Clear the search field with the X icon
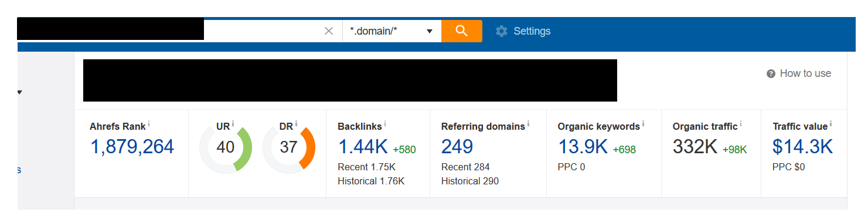Screen dimensions: 868x219 [x=329, y=31]
